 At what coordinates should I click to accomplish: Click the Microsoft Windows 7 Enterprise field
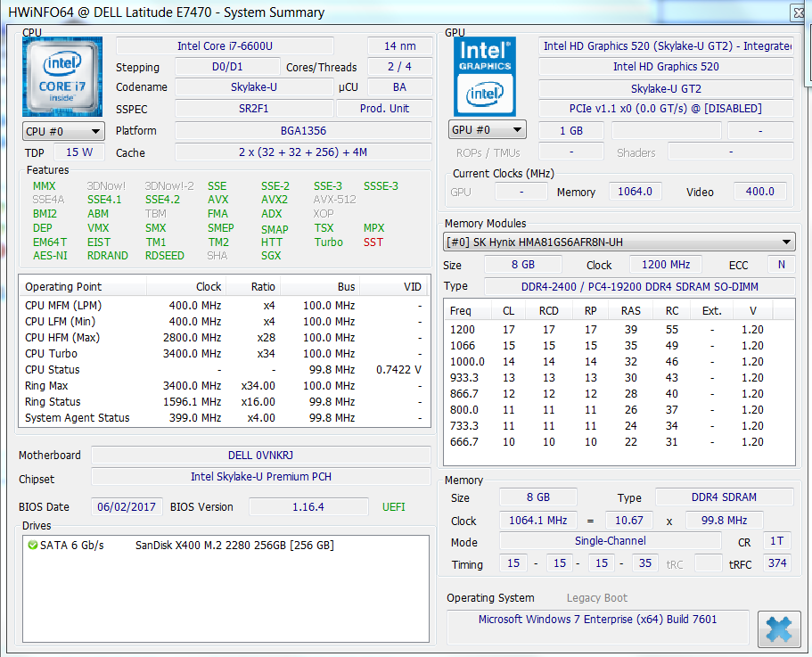click(597, 620)
